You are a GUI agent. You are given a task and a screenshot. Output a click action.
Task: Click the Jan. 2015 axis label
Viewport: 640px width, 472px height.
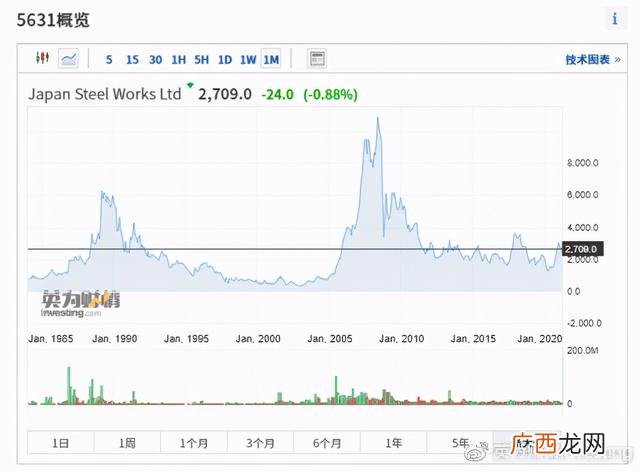[x=473, y=338]
